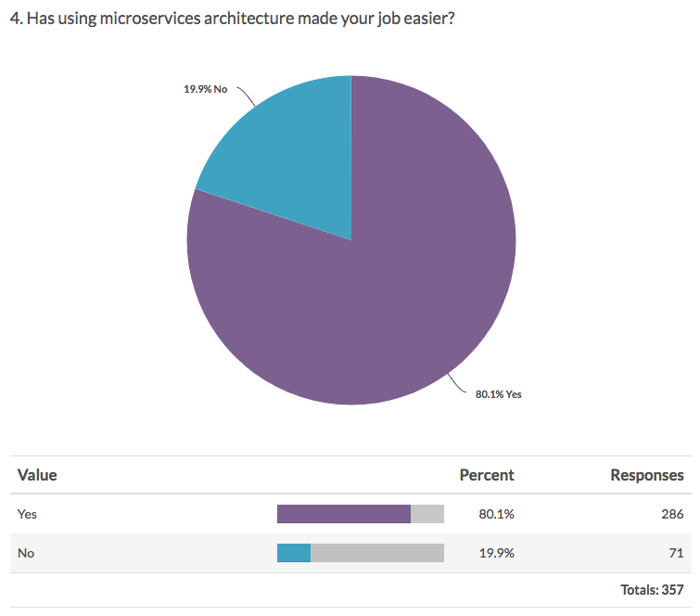700x616 pixels.
Task: Click the Value column header
Action: tap(37, 475)
